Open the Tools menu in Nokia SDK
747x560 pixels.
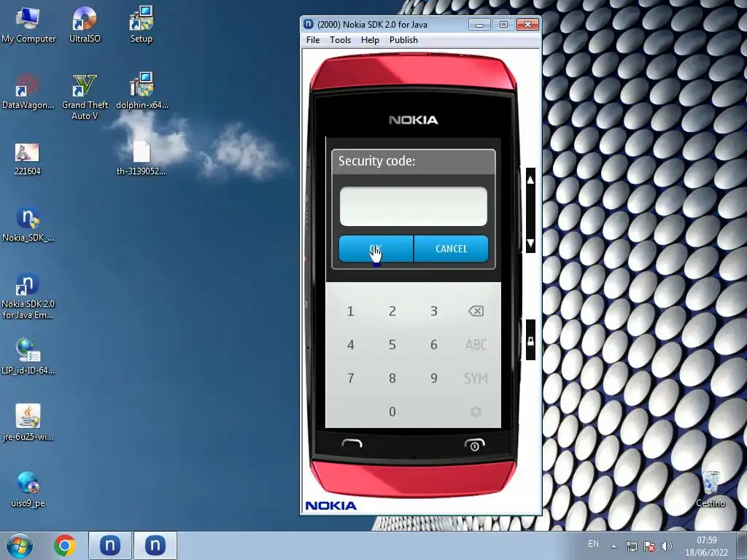(x=340, y=40)
